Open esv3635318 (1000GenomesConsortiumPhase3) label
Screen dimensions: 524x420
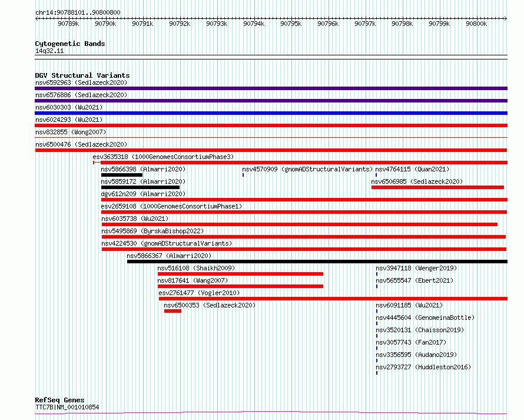tap(163, 157)
